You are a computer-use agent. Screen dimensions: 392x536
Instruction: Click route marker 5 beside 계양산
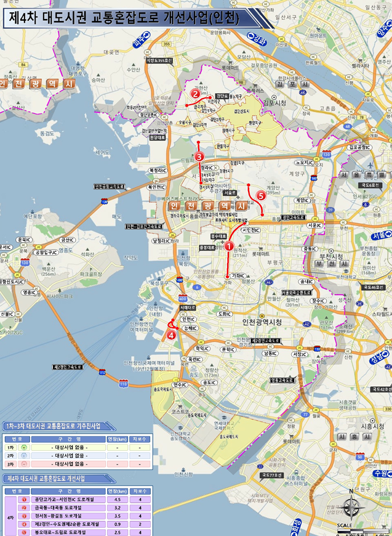pos(260,196)
